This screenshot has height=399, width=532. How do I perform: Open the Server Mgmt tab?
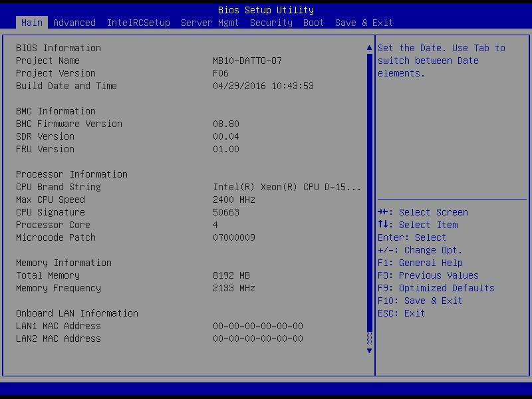coord(210,23)
